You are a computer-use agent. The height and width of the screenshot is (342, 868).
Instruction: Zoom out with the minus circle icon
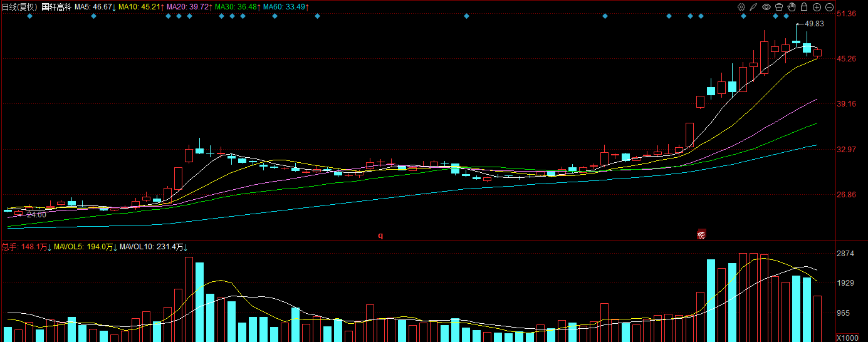coord(829,7)
